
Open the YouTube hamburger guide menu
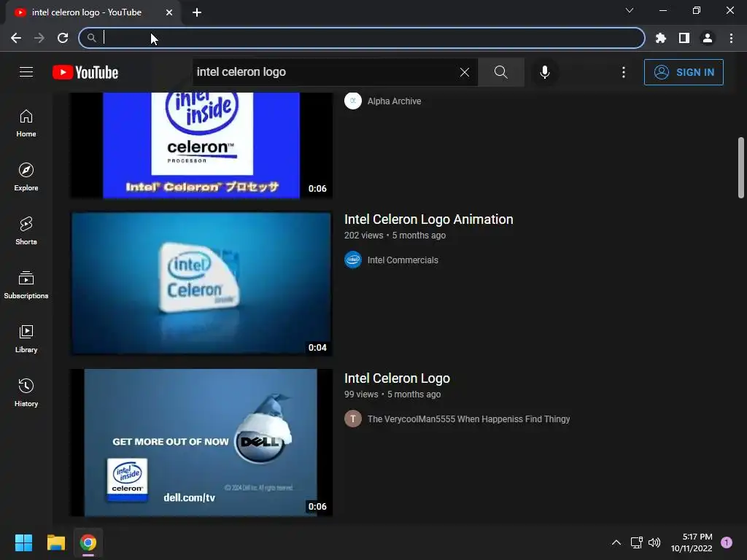point(26,72)
